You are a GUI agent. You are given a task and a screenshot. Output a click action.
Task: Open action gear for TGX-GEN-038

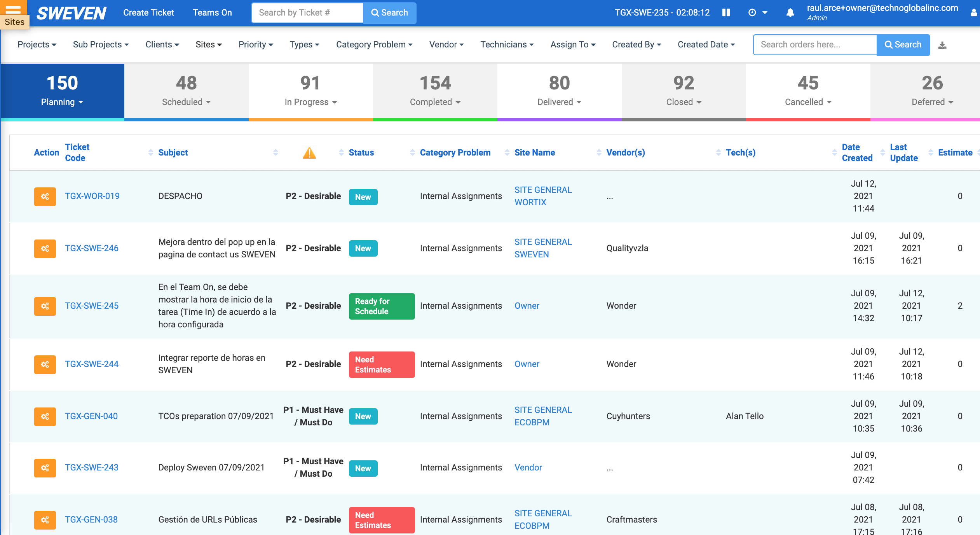click(x=45, y=520)
